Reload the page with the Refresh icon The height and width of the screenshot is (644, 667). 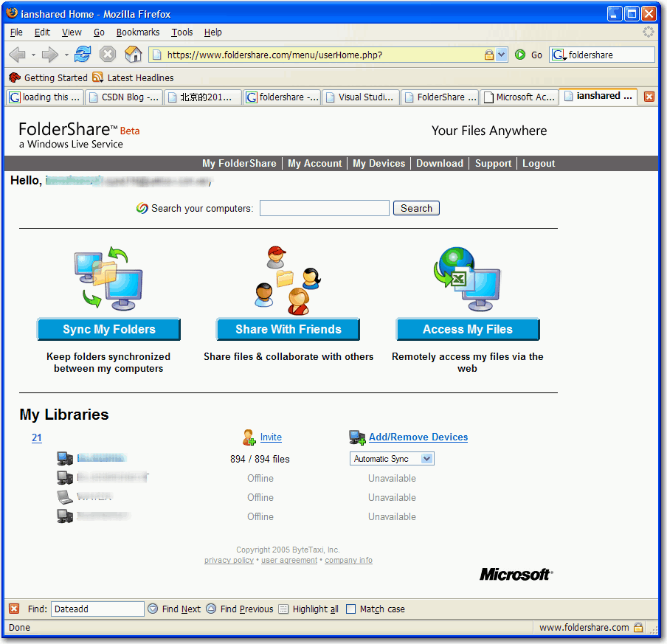(x=83, y=55)
